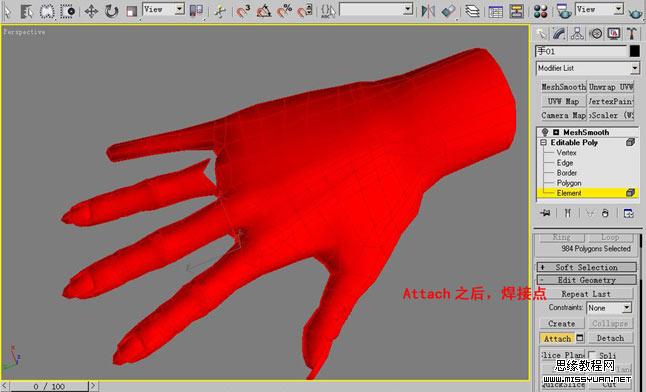The image size is (646, 392).
Task: Select Edge sub-object level
Action: pyautogui.click(x=565, y=163)
